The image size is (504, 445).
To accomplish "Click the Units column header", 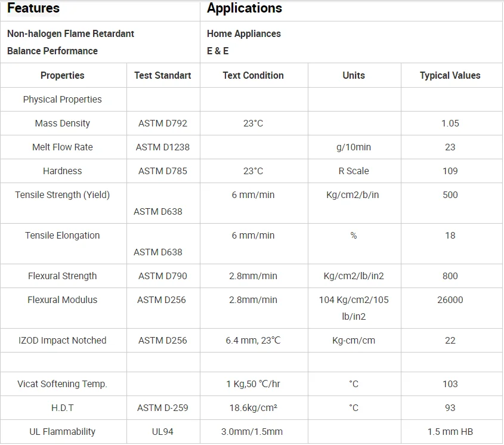I will [x=354, y=76].
